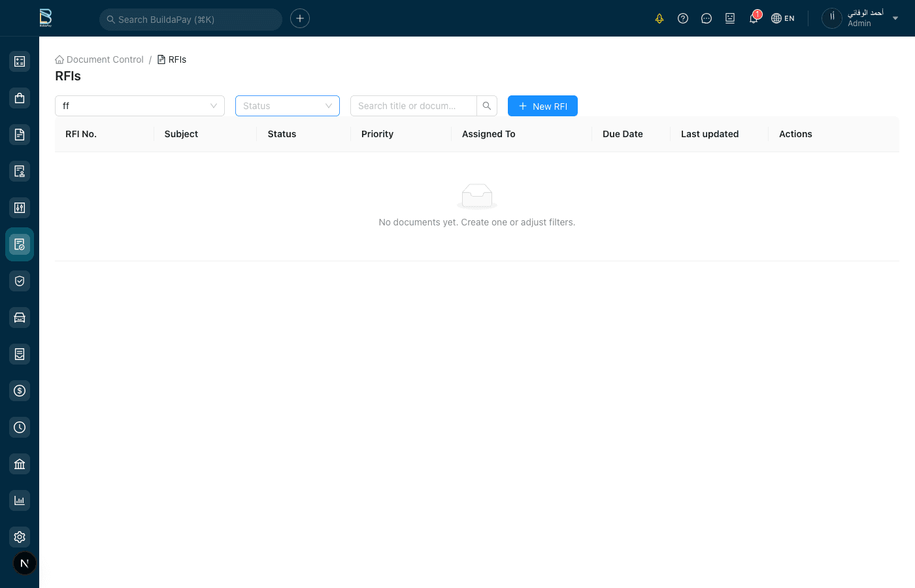This screenshot has width=915, height=588.
Task: Navigate to Document Control via the breadcrumb
Action: tap(105, 59)
